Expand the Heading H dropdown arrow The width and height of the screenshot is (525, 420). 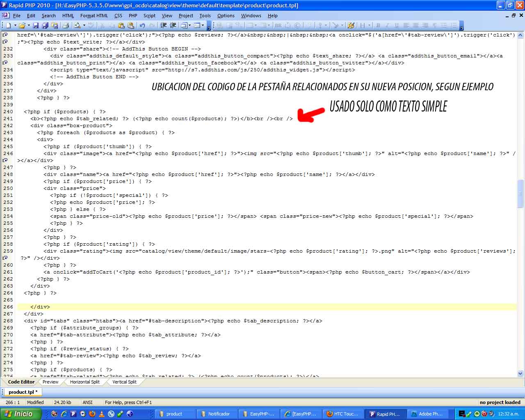pyautogui.click(x=369, y=25)
